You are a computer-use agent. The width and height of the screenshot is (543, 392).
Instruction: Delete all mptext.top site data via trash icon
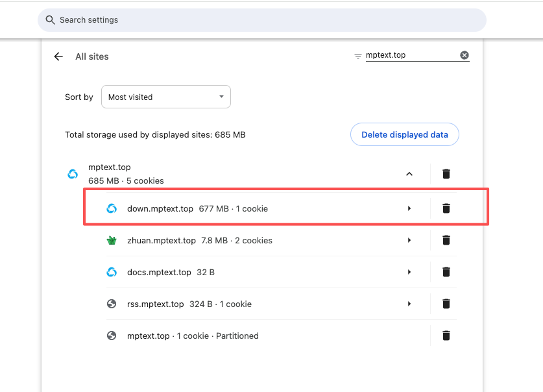coord(446,174)
